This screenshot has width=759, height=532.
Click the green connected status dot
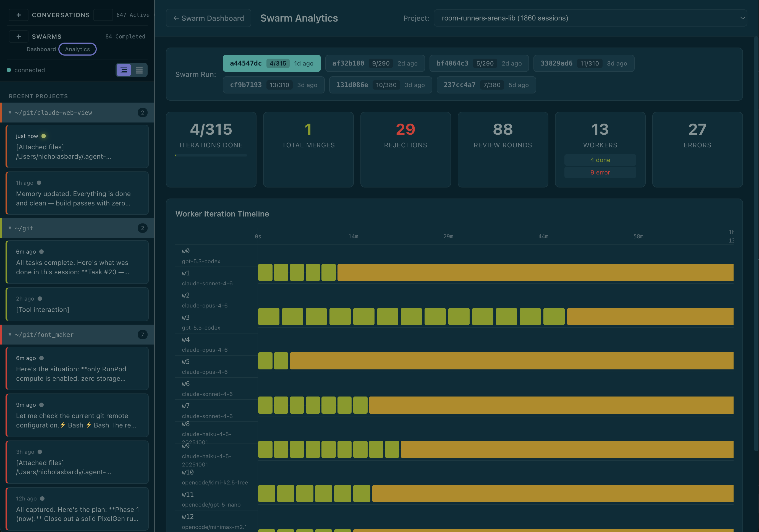[9, 70]
